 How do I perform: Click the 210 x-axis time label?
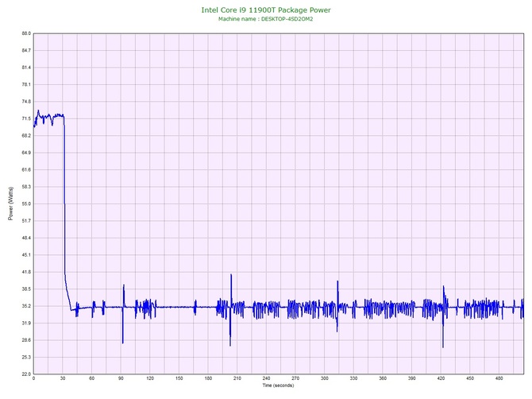[237, 378]
